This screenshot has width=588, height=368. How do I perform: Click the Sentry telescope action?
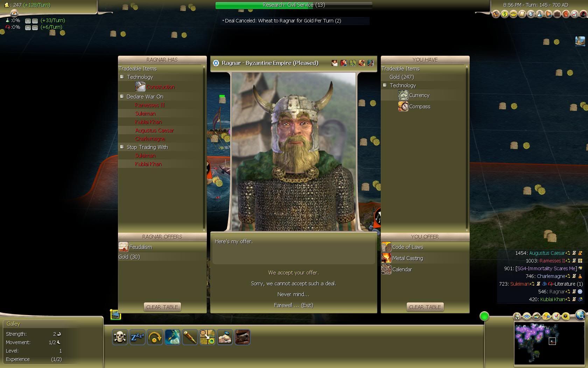point(190,337)
